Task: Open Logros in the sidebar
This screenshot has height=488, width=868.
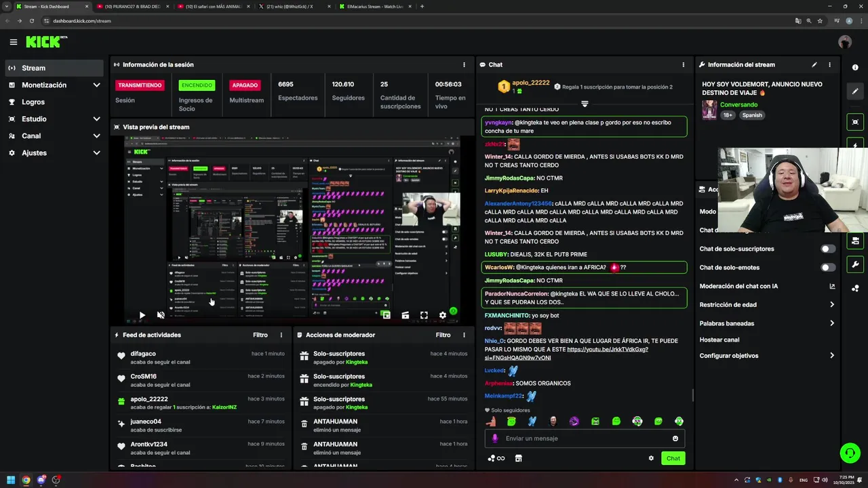Action: click(54, 102)
